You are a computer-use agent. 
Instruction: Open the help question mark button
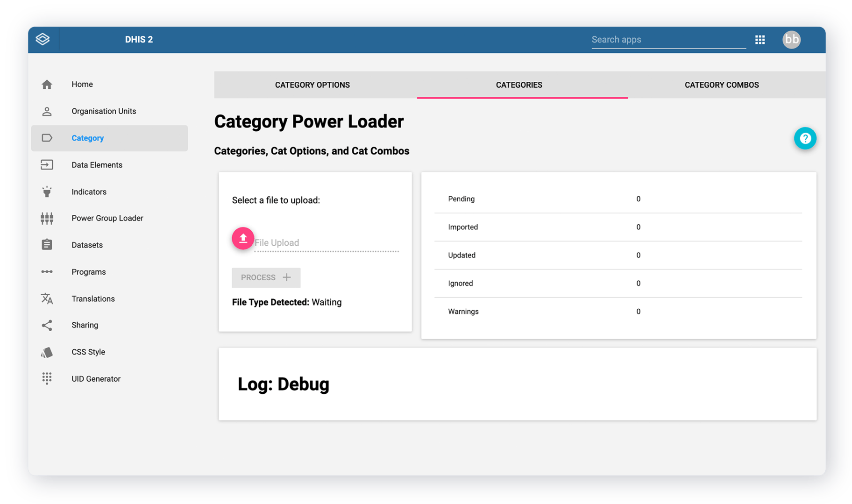tap(805, 138)
